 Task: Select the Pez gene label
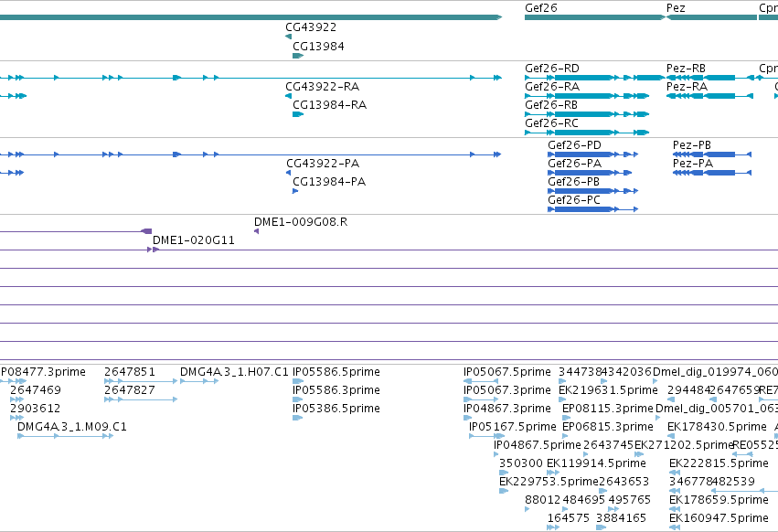point(676,8)
